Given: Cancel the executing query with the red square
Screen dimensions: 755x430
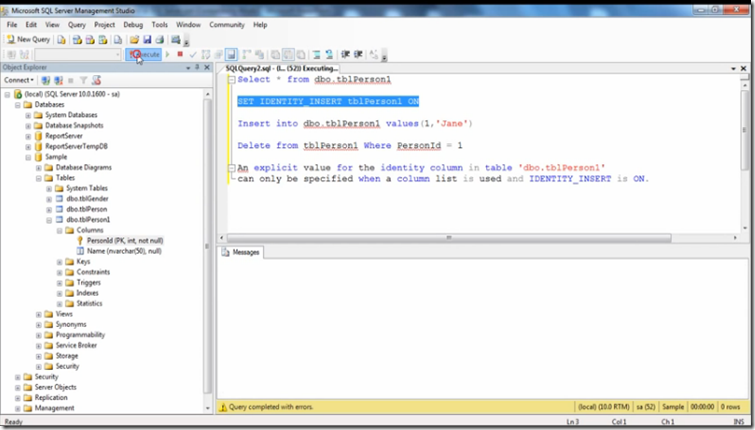Looking at the screenshot, I should pos(180,54).
